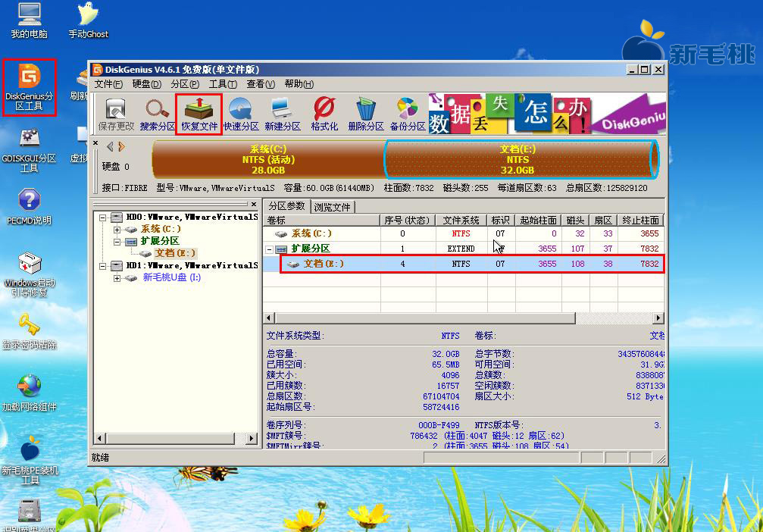Click the 序号(状态) column header
Screen dimensions: 763x532
coord(408,221)
